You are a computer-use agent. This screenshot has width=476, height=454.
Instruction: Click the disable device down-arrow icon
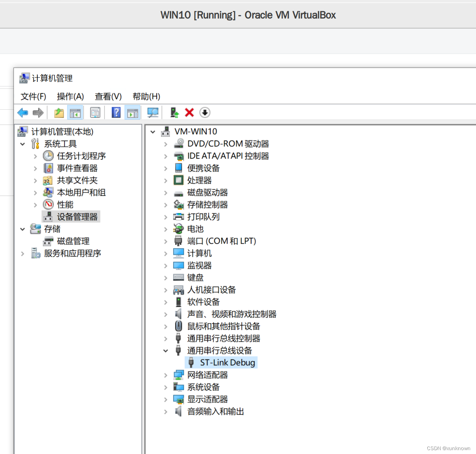[205, 112]
